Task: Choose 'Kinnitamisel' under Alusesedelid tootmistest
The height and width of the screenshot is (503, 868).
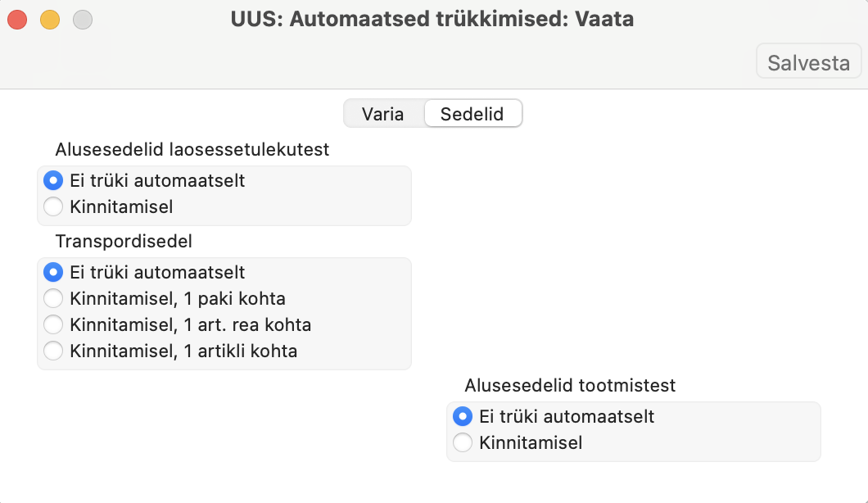Action: tap(463, 443)
